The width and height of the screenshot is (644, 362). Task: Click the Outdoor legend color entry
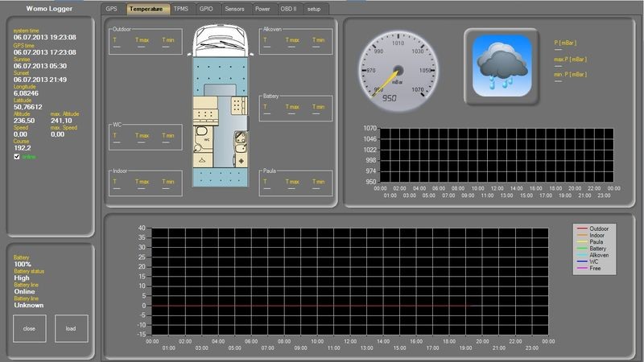pos(594,228)
